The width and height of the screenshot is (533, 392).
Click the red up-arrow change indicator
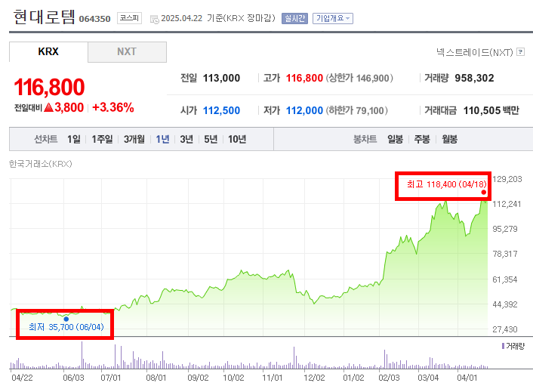point(48,107)
